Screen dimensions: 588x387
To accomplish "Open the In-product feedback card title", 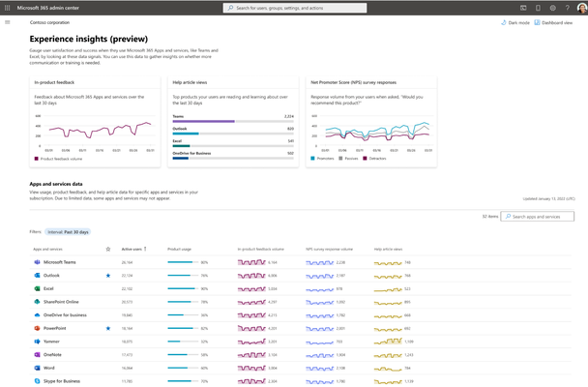I will coord(54,82).
